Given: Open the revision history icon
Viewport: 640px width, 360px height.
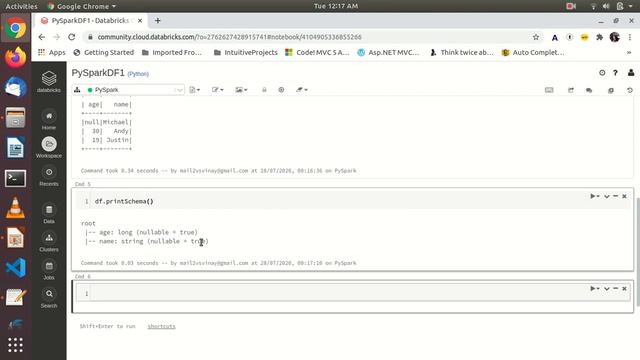Looking at the screenshot, I should pos(630,90).
